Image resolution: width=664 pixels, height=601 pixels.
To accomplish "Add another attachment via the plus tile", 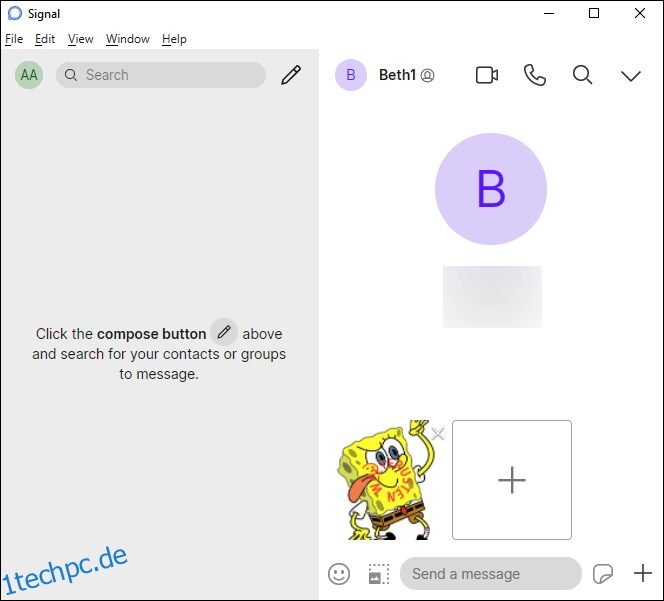I will point(512,480).
